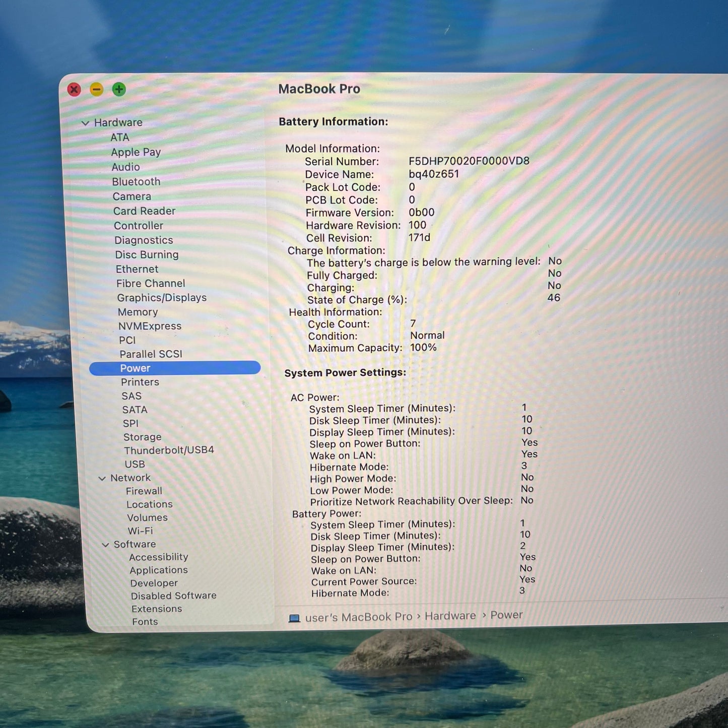Select USB in the sidebar
The width and height of the screenshot is (728, 728).
point(135,464)
